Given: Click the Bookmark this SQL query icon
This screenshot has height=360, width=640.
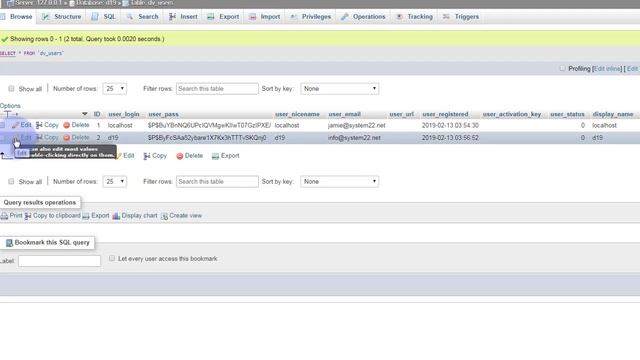Looking at the screenshot, I should 9,243.
